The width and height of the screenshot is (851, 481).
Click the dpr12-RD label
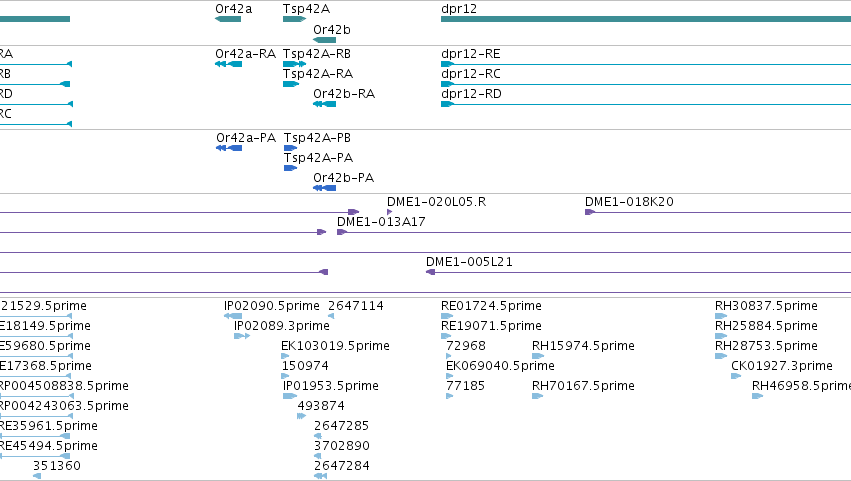471,94
